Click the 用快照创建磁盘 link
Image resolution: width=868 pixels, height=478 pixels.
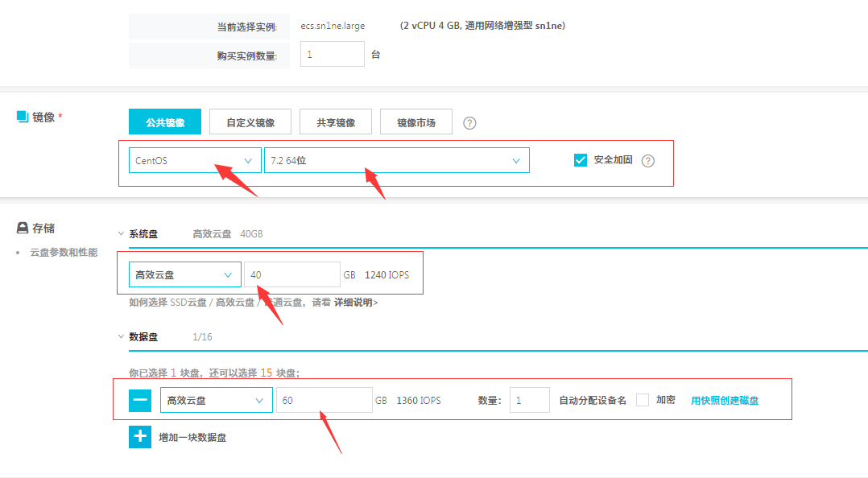point(724,400)
